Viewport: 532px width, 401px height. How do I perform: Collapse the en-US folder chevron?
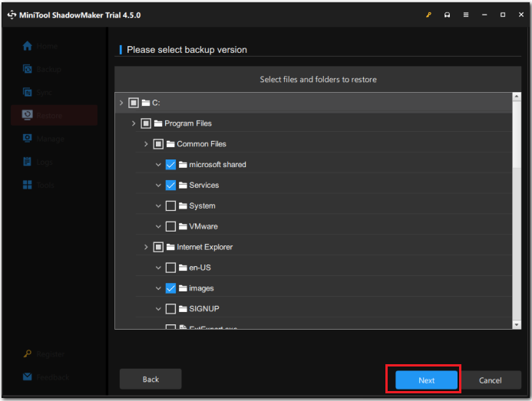pyautogui.click(x=158, y=268)
